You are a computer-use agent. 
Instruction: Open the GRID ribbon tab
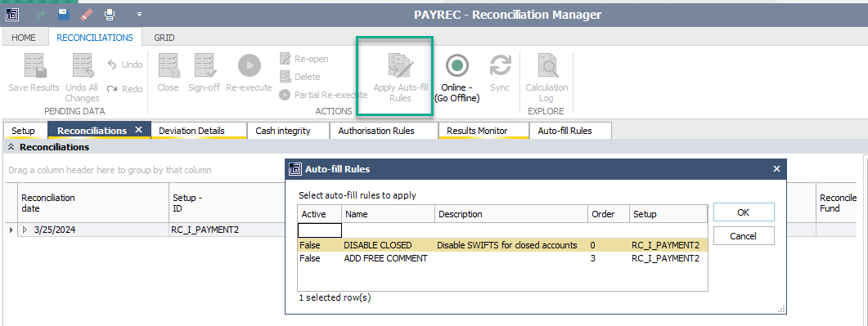(x=164, y=38)
